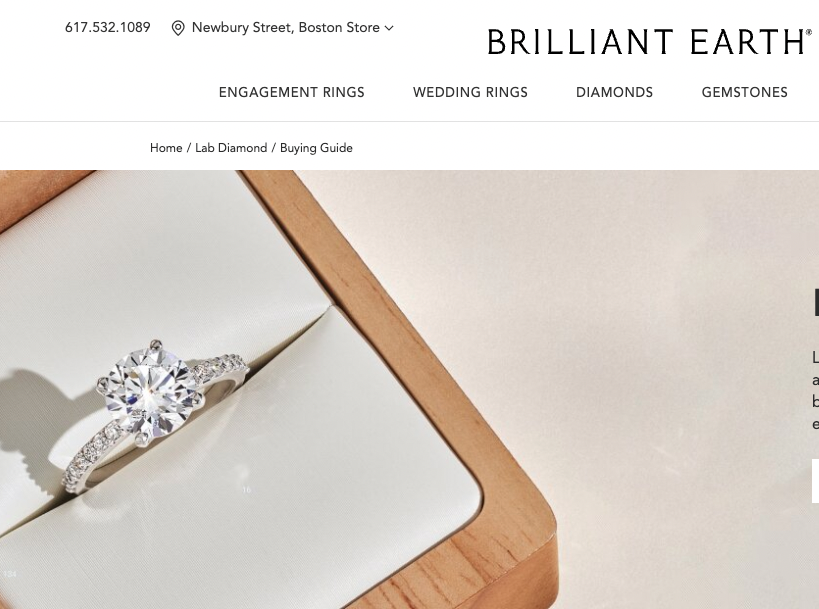Call the 617.532.1089 phone link
The image size is (819, 609).
(108, 27)
